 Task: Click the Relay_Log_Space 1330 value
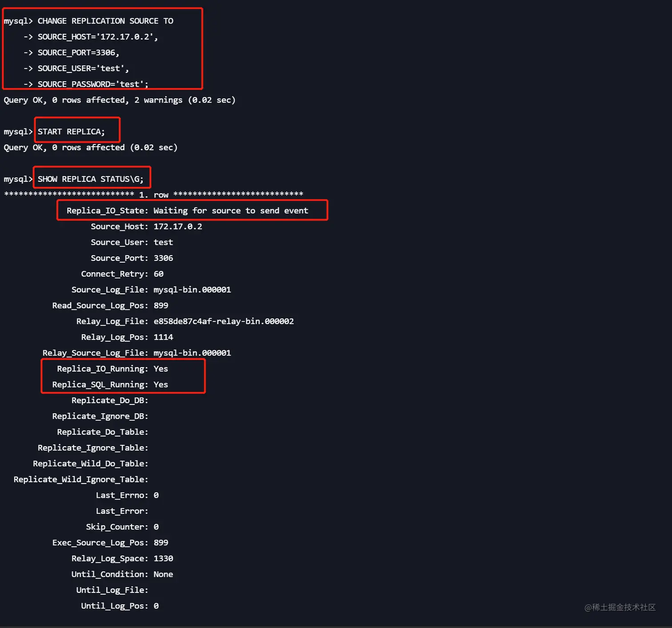pyautogui.click(x=163, y=559)
